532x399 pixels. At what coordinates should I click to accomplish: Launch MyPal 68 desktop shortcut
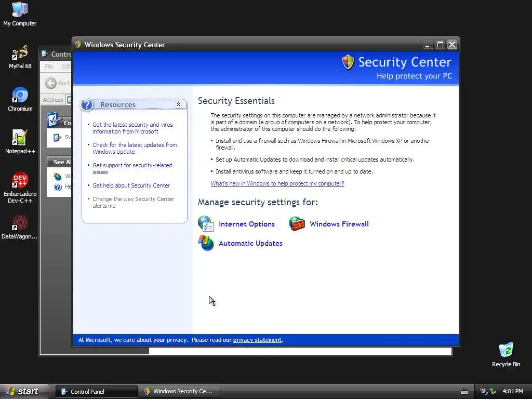tap(20, 57)
